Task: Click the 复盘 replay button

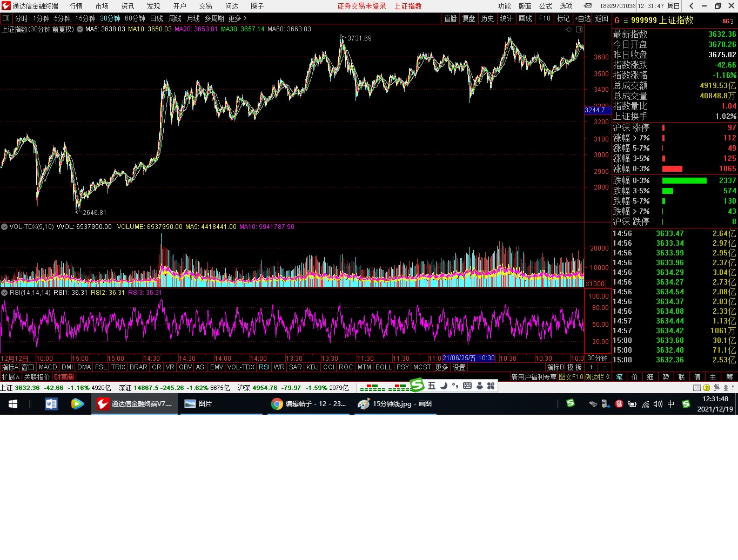Action: pyautogui.click(x=469, y=18)
